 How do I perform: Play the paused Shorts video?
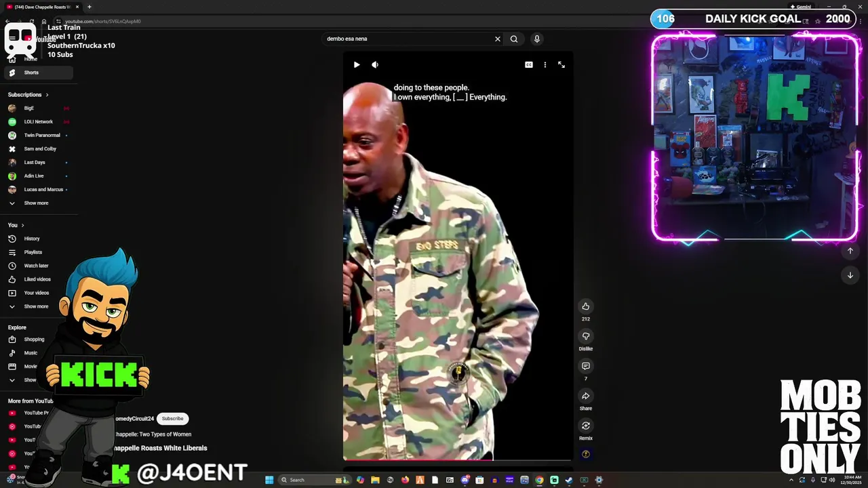(357, 64)
